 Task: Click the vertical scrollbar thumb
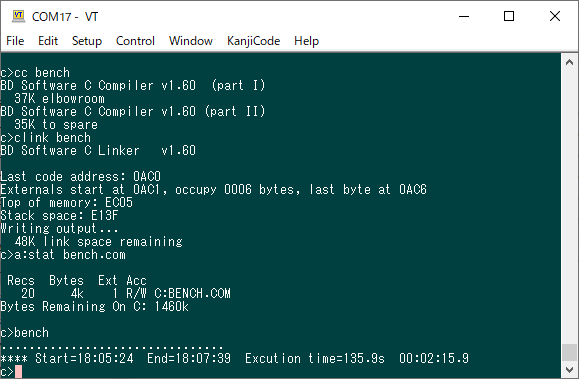(569, 352)
